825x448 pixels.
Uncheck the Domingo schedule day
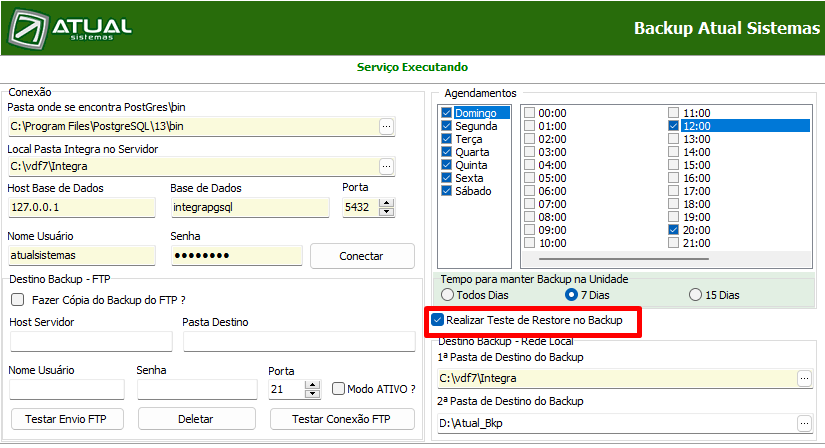tap(447, 113)
